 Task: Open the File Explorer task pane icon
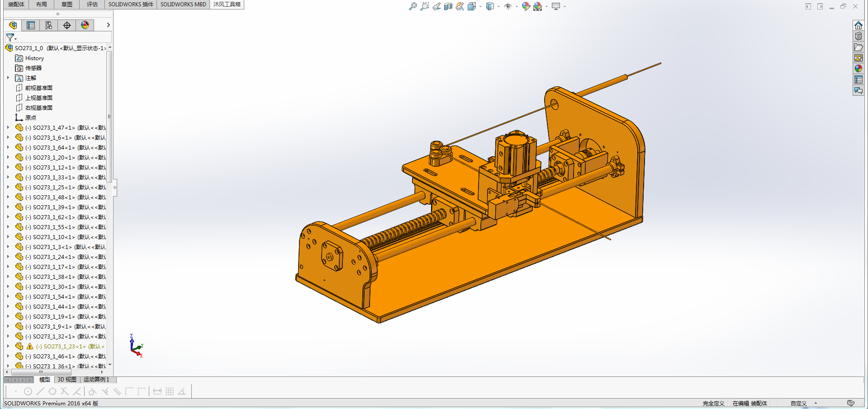coord(858,47)
